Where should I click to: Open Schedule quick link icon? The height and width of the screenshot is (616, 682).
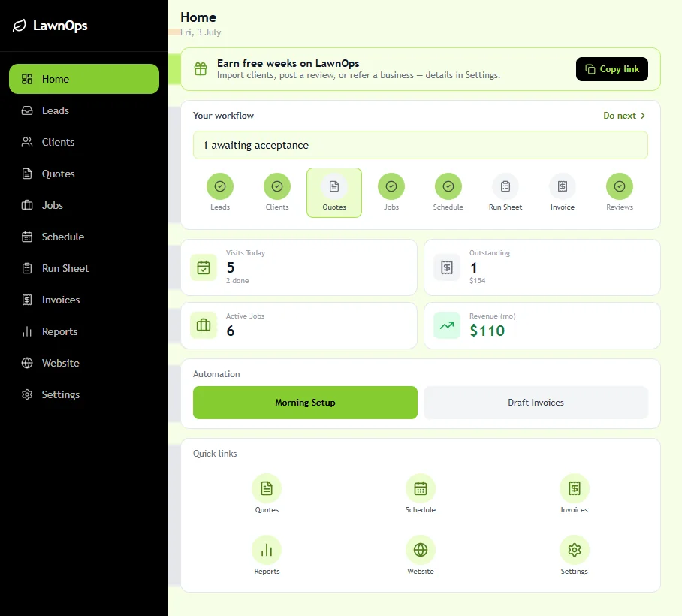click(x=421, y=488)
